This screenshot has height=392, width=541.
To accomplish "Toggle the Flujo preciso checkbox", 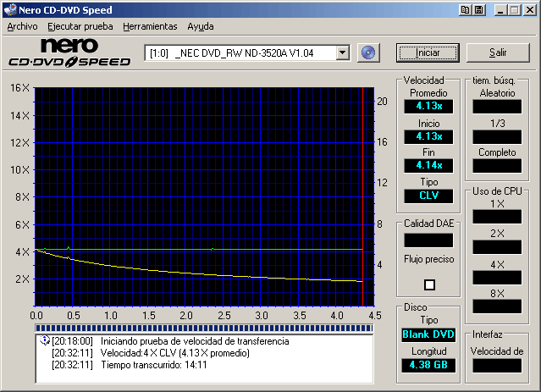I will pyautogui.click(x=429, y=284).
